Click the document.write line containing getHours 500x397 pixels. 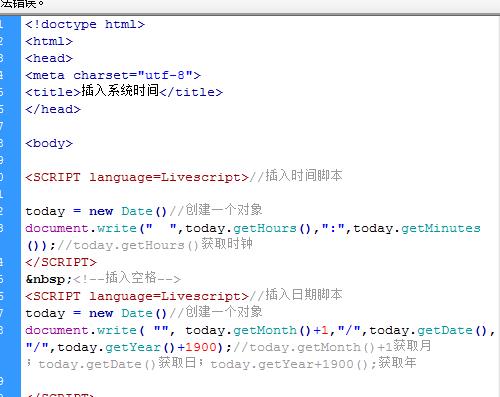pyautogui.click(x=253, y=228)
